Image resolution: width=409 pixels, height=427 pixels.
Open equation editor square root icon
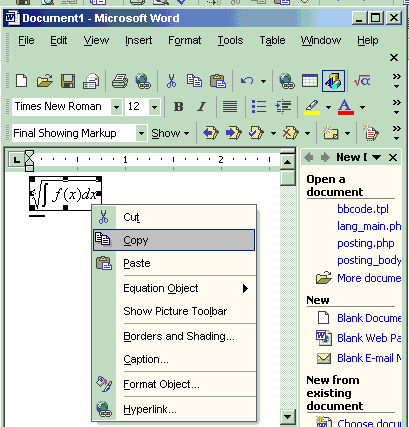pos(362,81)
